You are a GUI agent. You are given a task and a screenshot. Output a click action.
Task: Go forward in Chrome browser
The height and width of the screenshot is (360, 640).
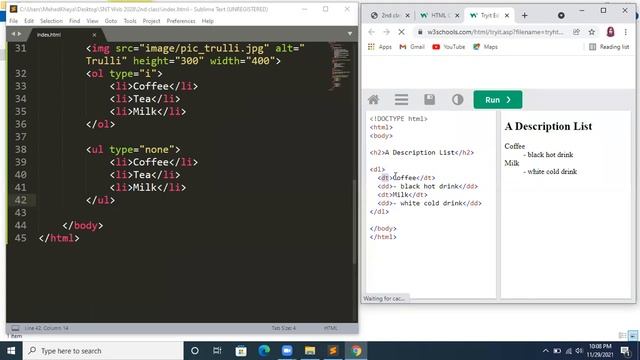(386, 32)
